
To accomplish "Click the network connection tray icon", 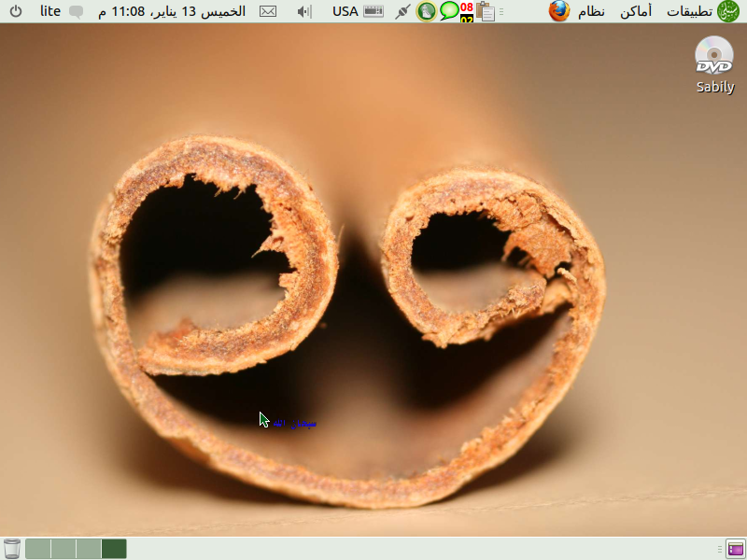I will pos(402,11).
